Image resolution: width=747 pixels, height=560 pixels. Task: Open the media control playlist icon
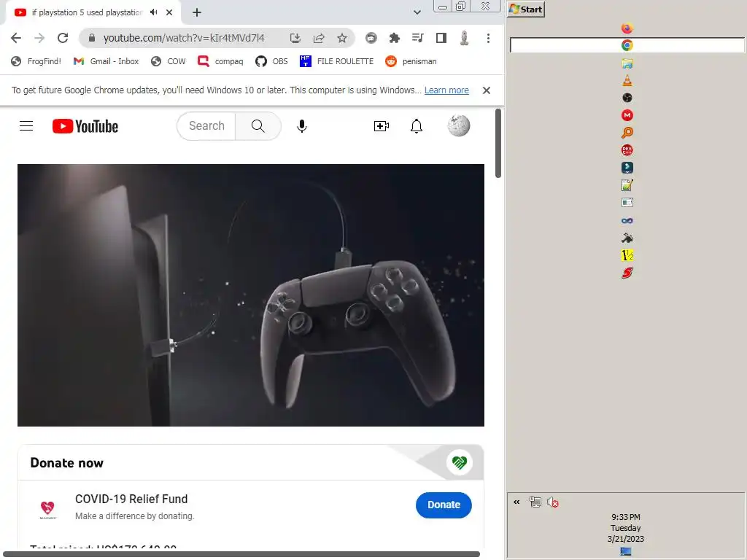418,38
